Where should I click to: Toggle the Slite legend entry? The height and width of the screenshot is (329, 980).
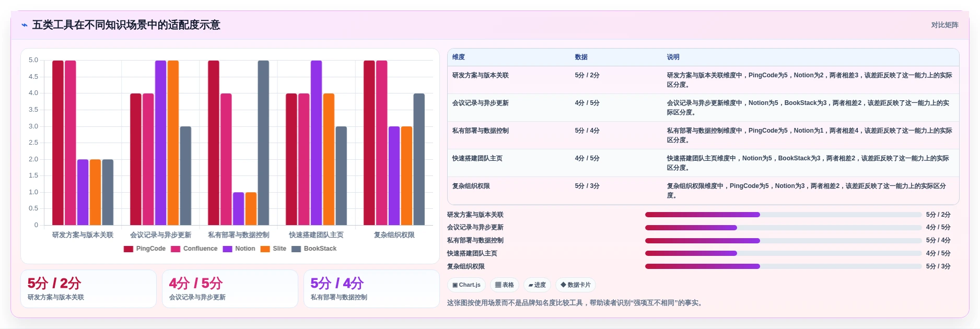click(273, 249)
